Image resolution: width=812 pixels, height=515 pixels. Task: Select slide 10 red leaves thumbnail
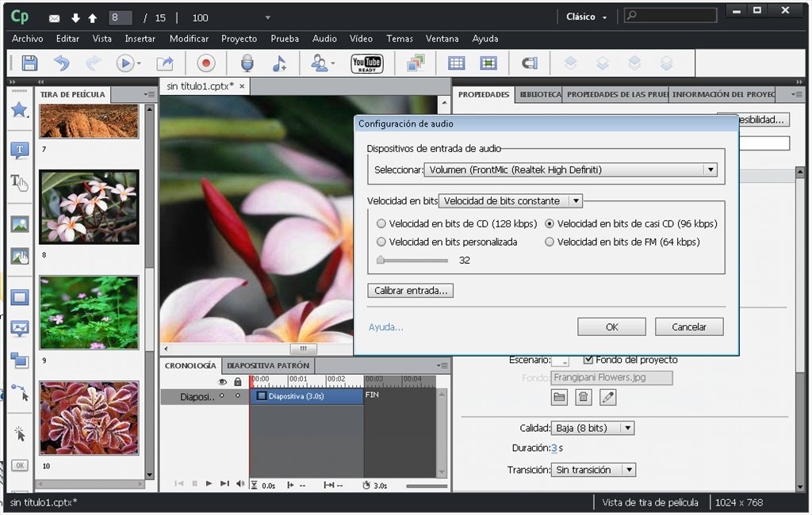(x=89, y=418)
